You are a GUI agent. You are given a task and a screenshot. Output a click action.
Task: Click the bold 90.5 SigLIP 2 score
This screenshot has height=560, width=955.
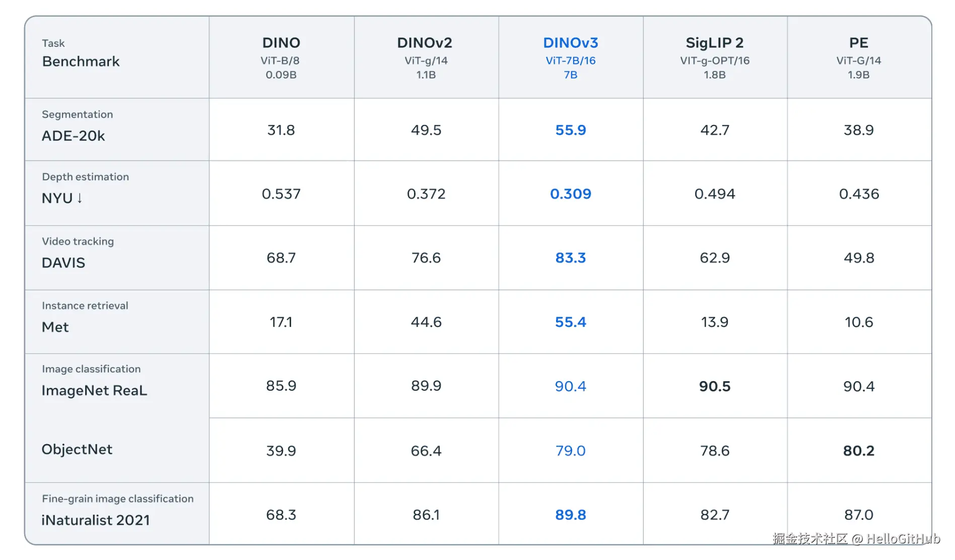[714, 386]
